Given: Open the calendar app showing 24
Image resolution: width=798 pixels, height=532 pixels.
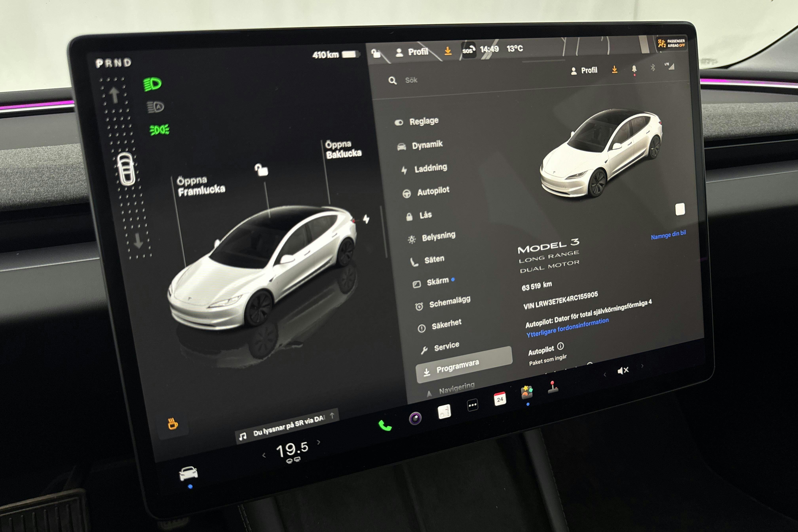Looking at the screenshot, I should 500,399.
